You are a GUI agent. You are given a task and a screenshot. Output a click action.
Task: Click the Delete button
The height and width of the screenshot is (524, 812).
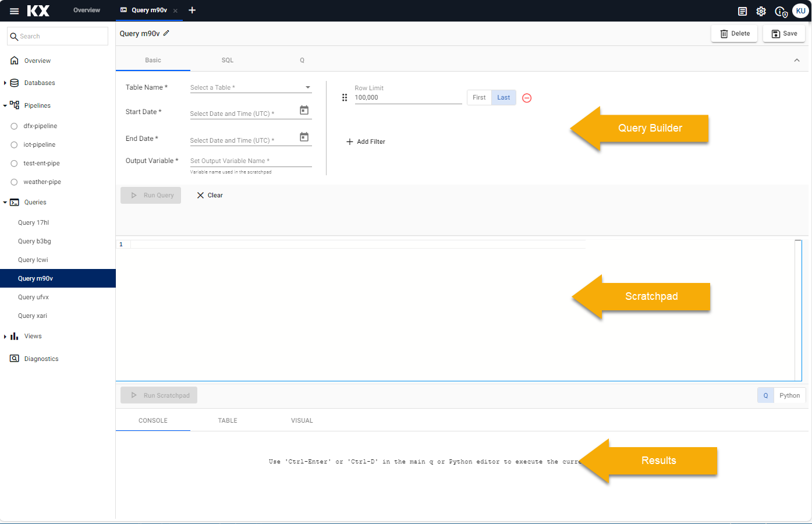click(x=735, y=34)
